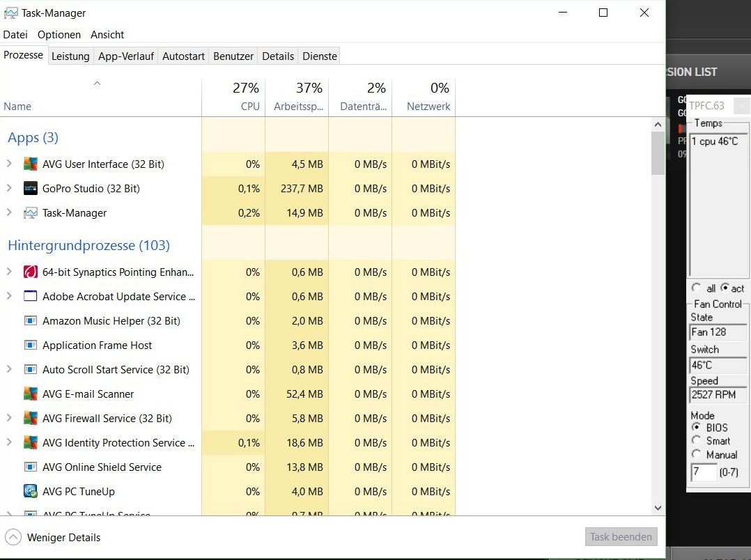Click the 46°C switch temperature field
The width and height of the screenshot is (751, 560).
[718, 365]
